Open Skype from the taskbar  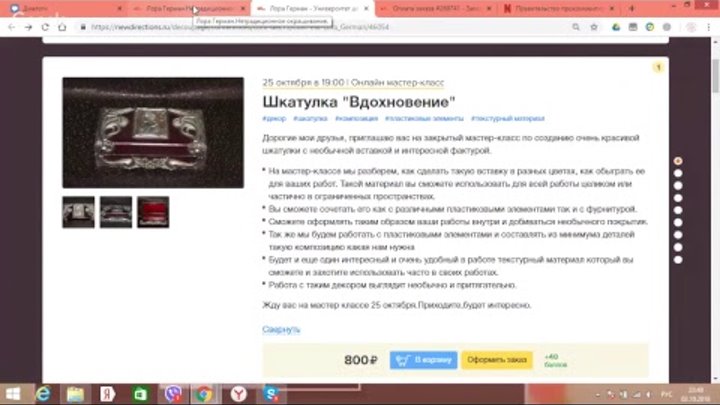tap(271, 394)
